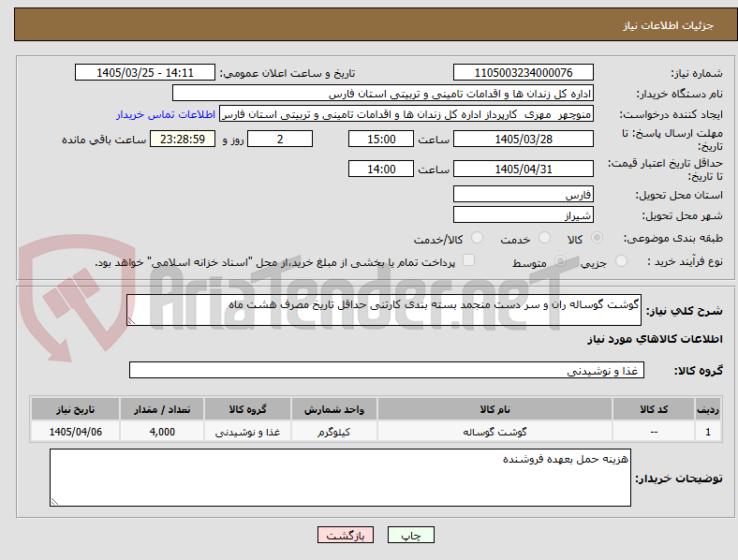This screenshot has width=738, height=560.
Task: Click the چاپ (print) button
Action: click(410, 535)
